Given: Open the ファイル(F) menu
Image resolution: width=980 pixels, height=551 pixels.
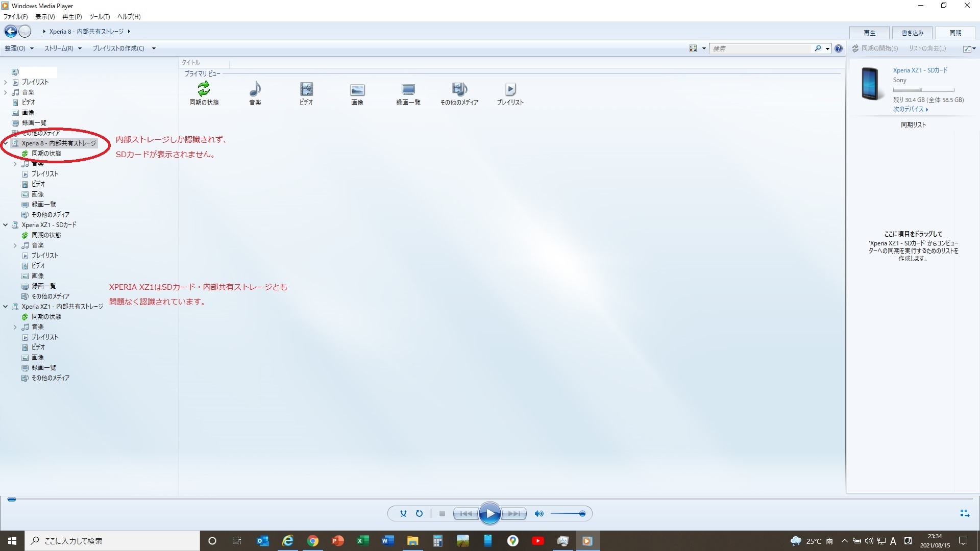Looking at the screenshot, I should pos(15,17).
